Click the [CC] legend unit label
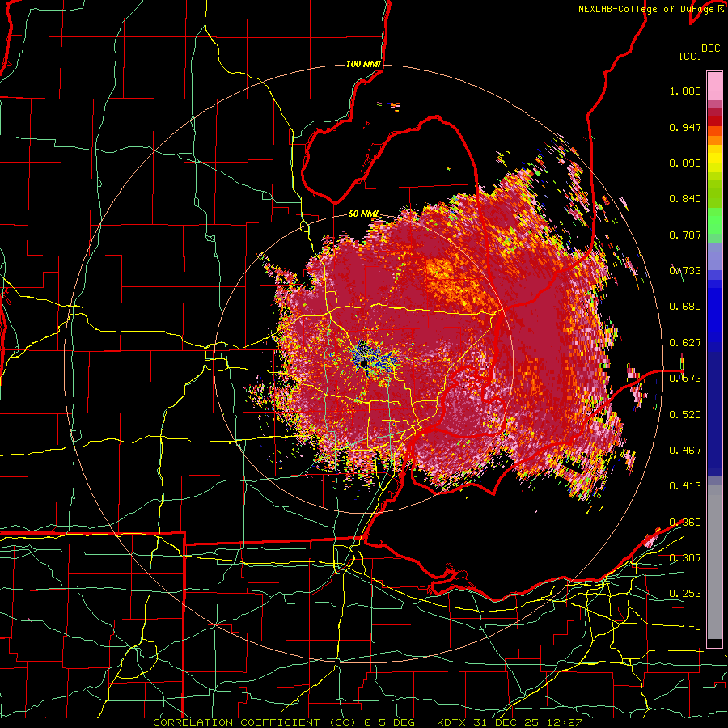 coord(690,56)
